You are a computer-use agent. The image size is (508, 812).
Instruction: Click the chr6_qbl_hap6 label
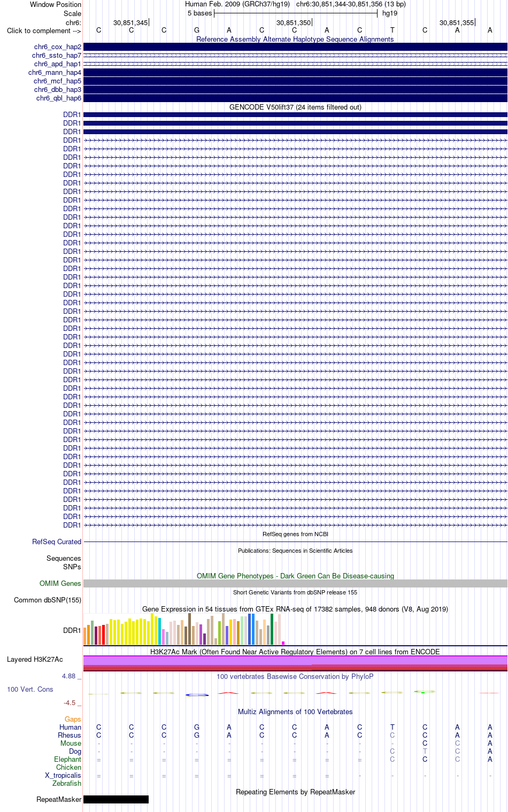(x=59, y=98)
